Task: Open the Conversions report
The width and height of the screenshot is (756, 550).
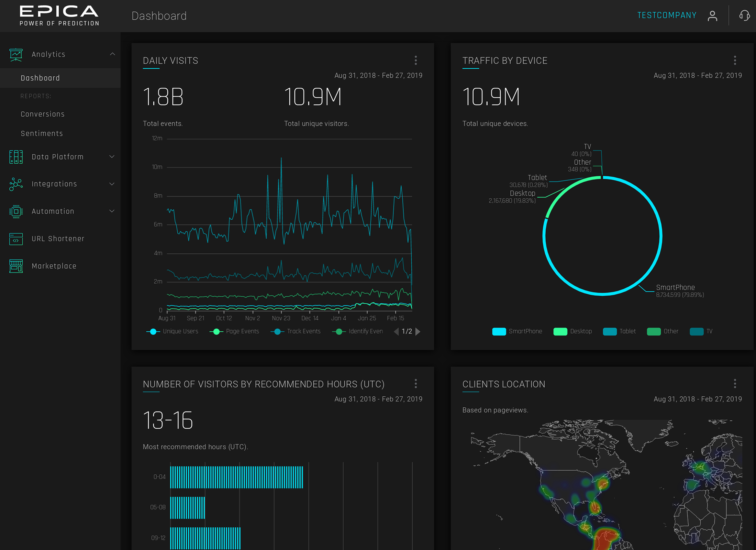Action: (x=42, y=114)
